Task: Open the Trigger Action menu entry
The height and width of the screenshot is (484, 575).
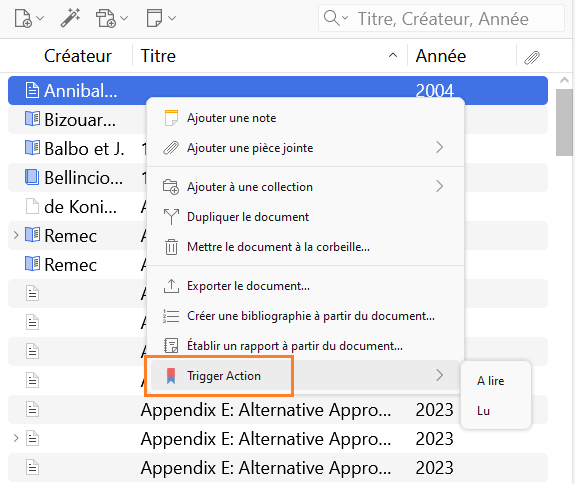Action: click(305, 376)
